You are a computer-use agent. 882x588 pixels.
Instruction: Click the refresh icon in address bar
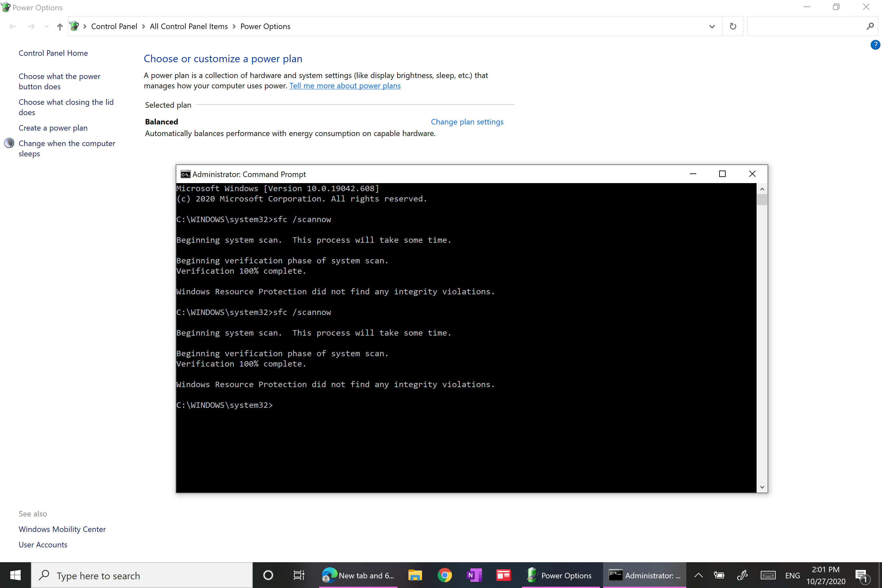click(x=733, y=26)
